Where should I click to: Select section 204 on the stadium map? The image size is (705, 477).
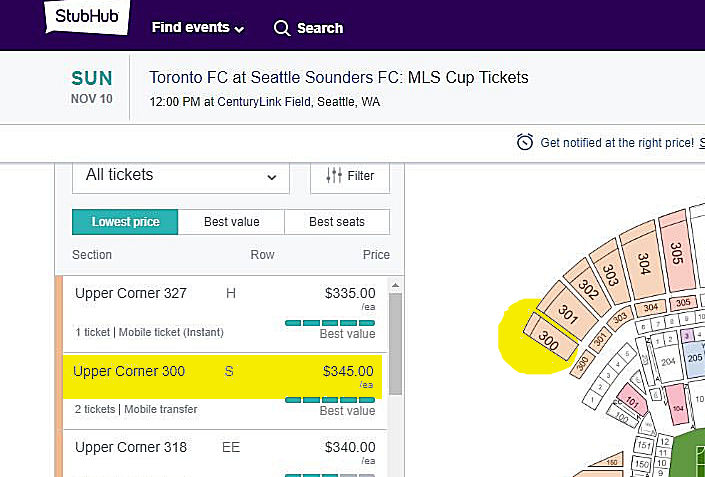click(668, 361)
